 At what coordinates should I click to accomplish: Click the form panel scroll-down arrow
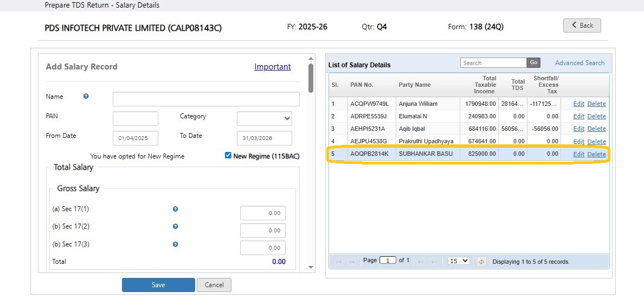311,268
